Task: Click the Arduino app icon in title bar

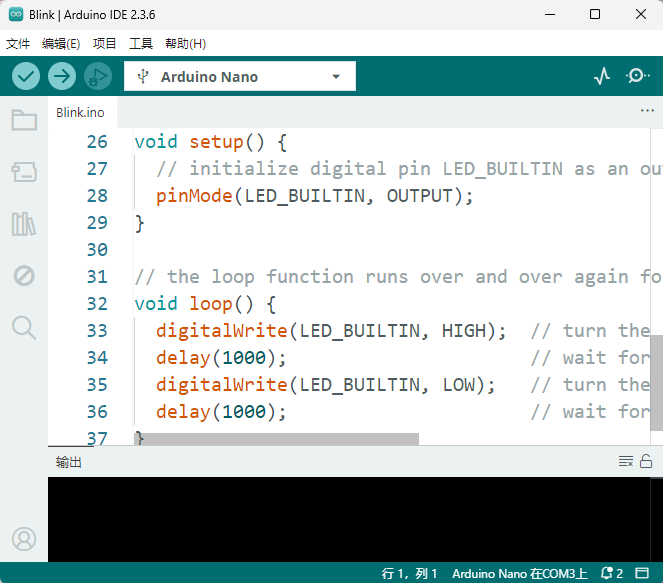Action: tap(16, 14)
